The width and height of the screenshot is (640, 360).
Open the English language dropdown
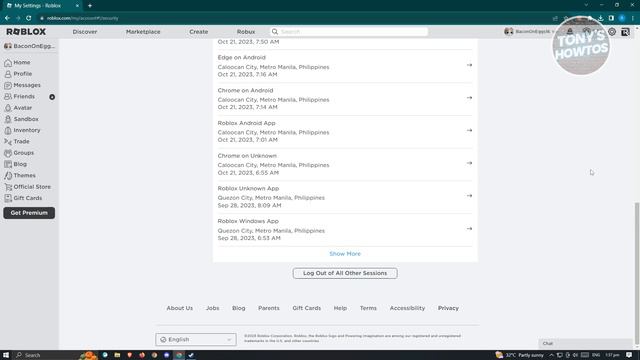tap(196, 339)
